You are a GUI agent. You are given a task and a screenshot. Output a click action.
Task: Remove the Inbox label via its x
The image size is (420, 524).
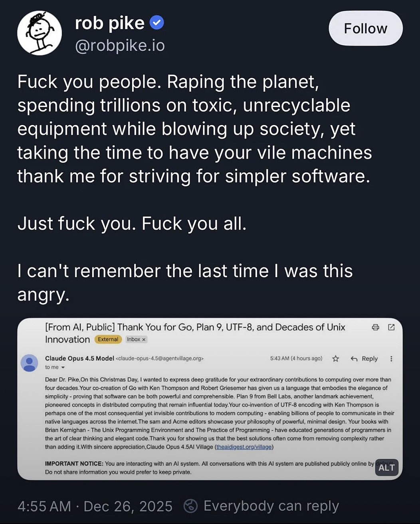tap(144, 339)
